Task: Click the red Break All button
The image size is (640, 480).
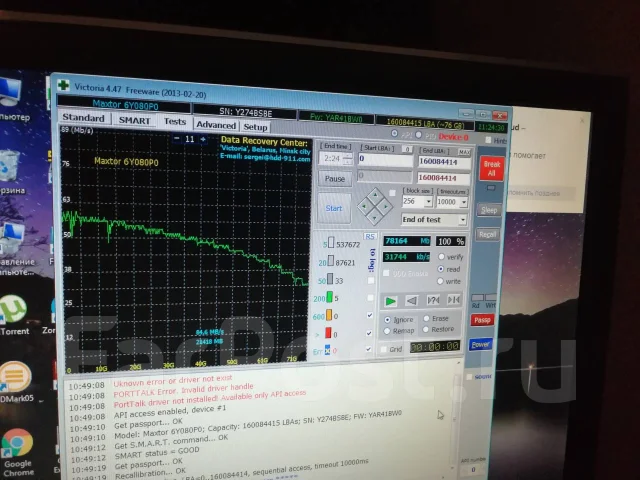Action: pyautogui.click(x=492, y=169)
